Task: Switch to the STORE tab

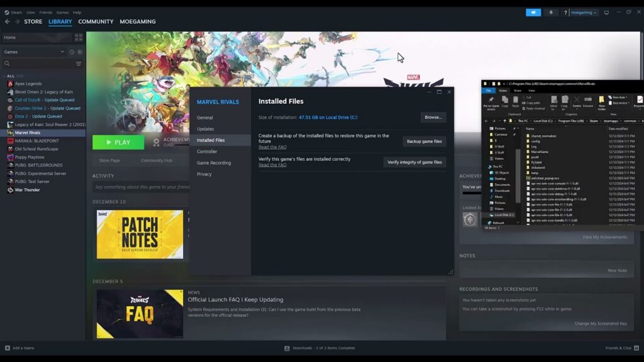Action: [33, 21]
